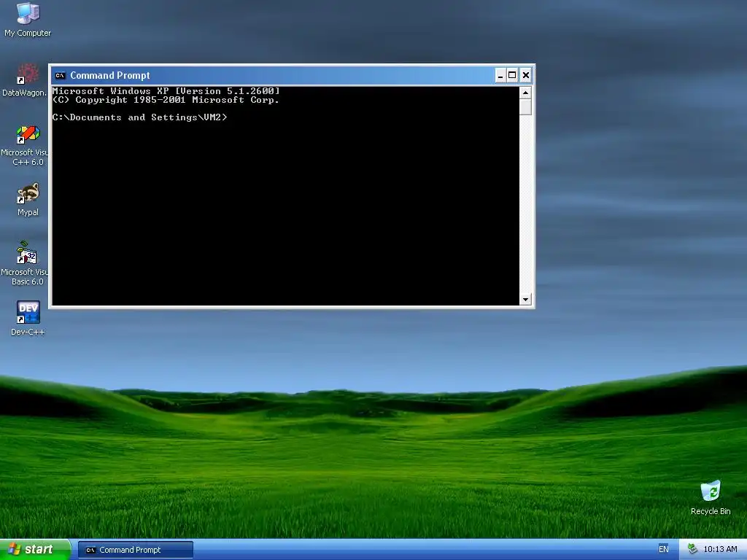Select the DataWagon desktop shortcut

coord(25,80)
